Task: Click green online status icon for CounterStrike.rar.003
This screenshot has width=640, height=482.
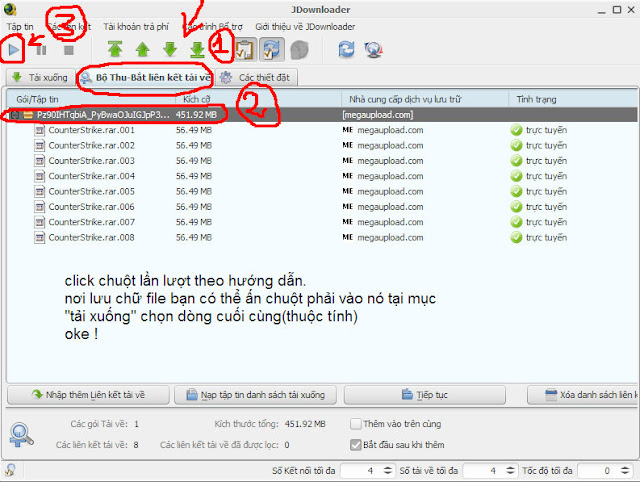Action: pos(516,161)
